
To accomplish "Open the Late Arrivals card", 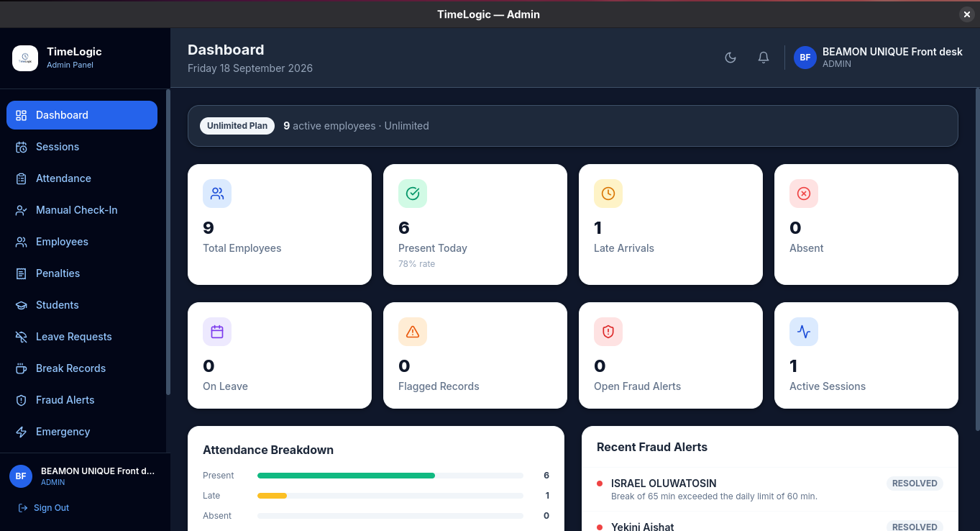I will point(671,224).
